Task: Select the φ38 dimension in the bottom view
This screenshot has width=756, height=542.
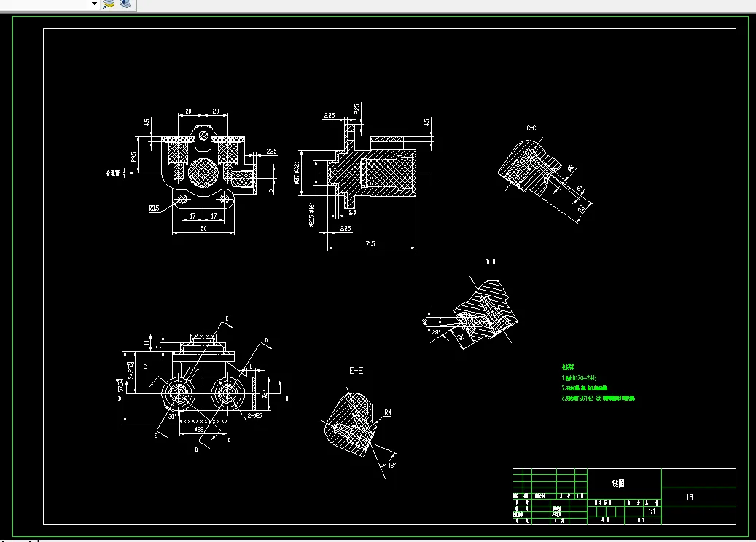Action: pos(198,429)
